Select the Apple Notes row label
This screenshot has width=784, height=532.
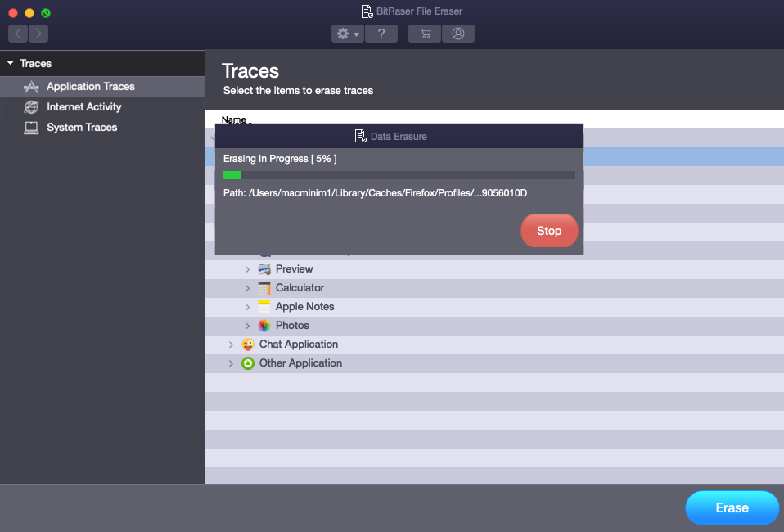pyautogui.click(x=304, y=306)
